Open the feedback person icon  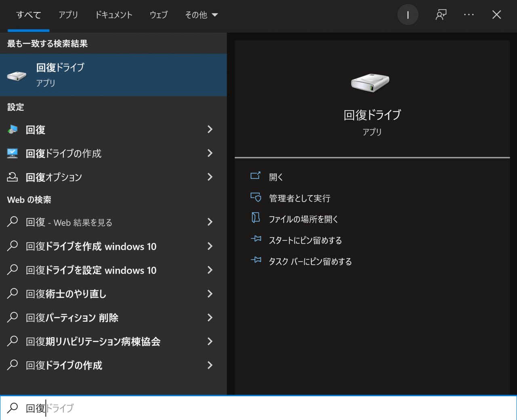point(441,15)
